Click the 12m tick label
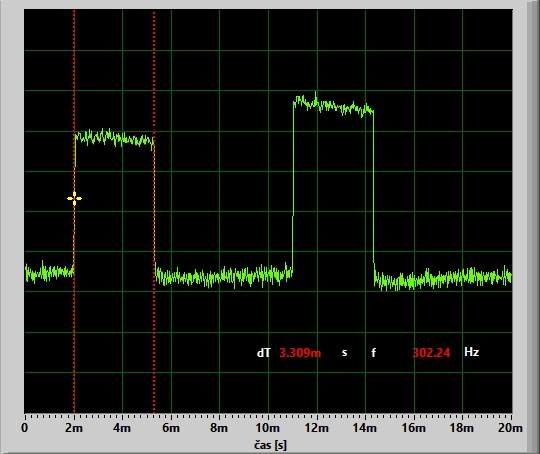 [x=316, y=428]
